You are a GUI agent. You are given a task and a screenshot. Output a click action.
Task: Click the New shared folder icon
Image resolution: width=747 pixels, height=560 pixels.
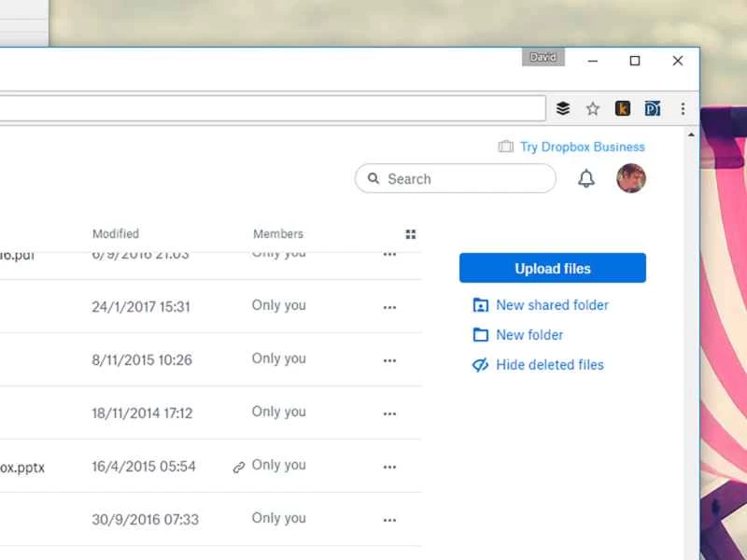(480, 305)
